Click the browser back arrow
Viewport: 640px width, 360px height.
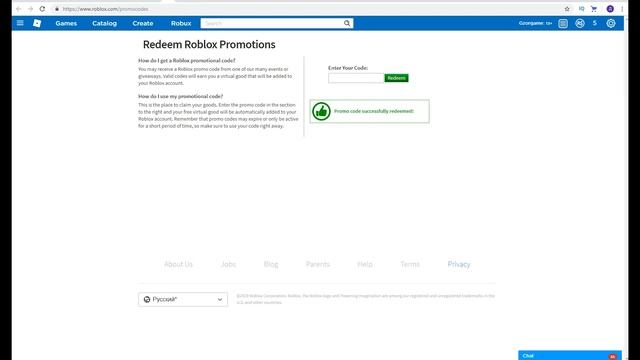pos(18,9)
